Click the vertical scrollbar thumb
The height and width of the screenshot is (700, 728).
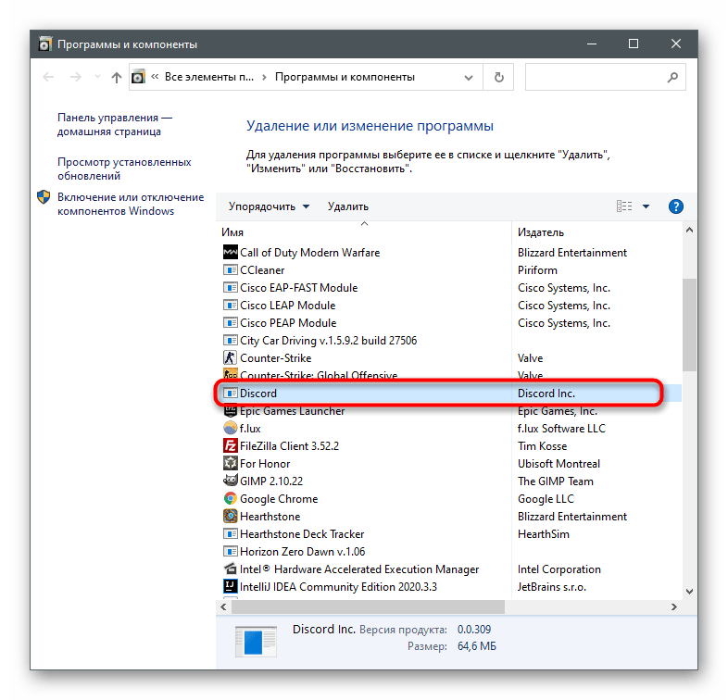click(x=689, y=324)
